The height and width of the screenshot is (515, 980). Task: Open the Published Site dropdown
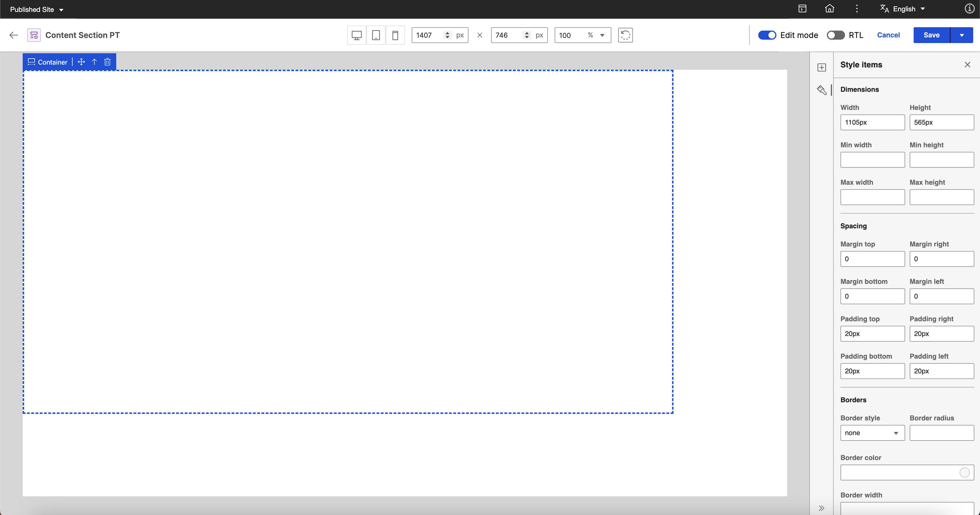click(x=37, y=10)
